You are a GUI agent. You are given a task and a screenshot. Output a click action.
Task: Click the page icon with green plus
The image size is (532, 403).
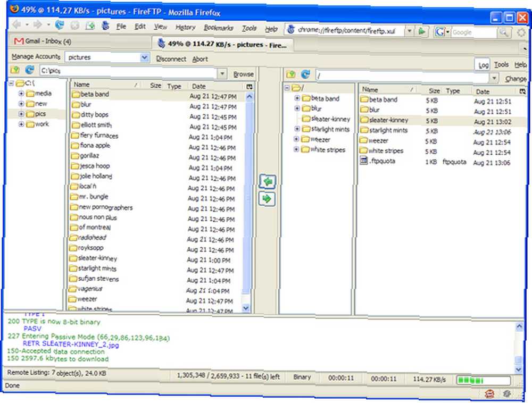pyautogui.click(x=90, y=26)
